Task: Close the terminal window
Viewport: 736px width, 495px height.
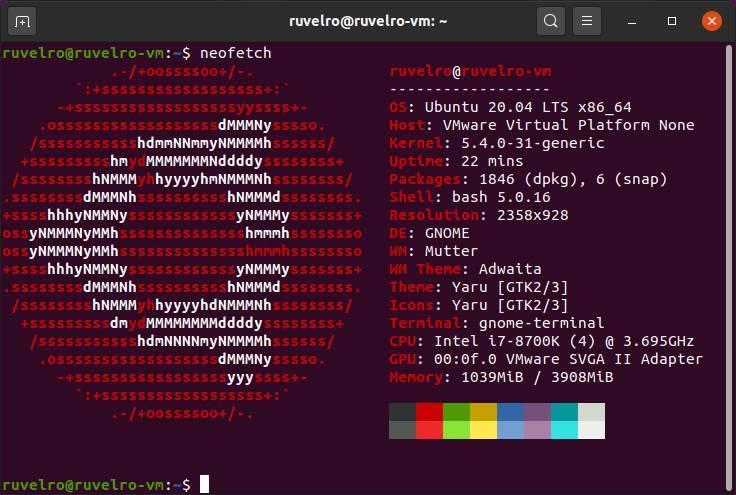Action: [712, 21]
